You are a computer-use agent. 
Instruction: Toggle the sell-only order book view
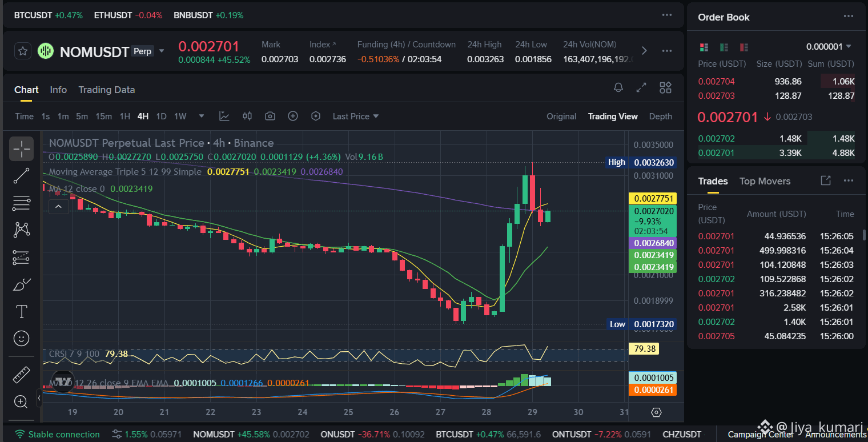[x=744, y=47]
